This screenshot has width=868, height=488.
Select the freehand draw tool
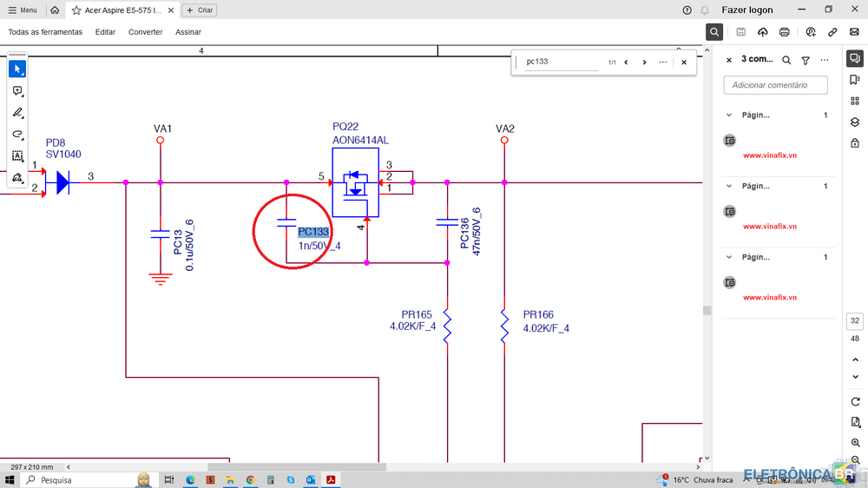17,135
